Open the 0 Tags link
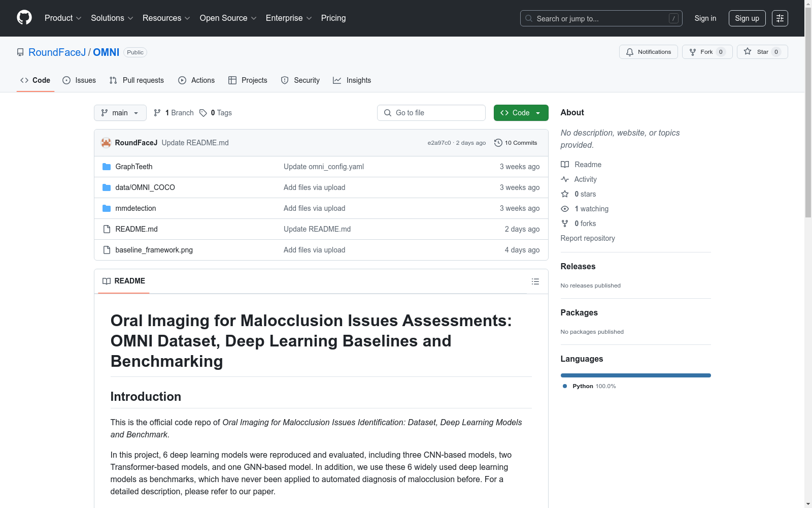 click(x=216, y=113)
